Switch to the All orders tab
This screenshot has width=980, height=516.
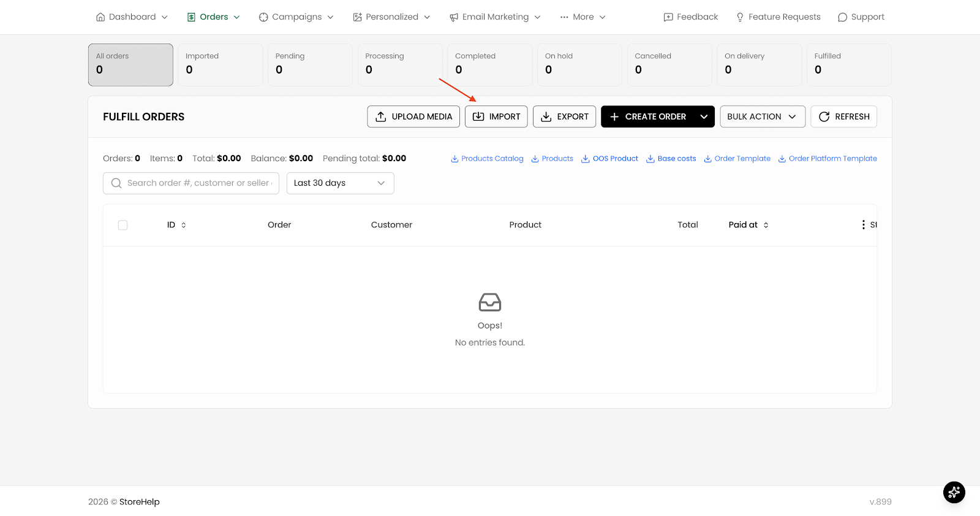[130, 65]
